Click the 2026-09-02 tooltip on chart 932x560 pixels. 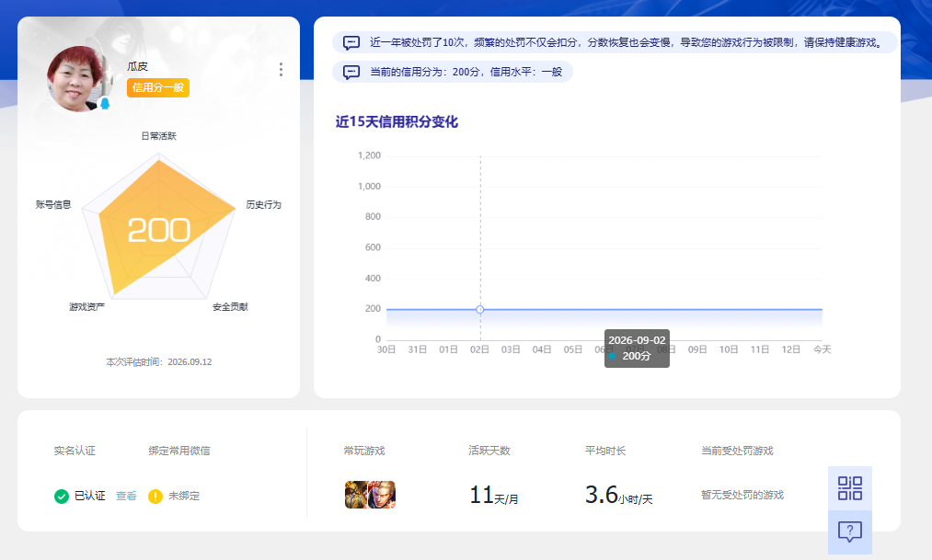(638, 349)
